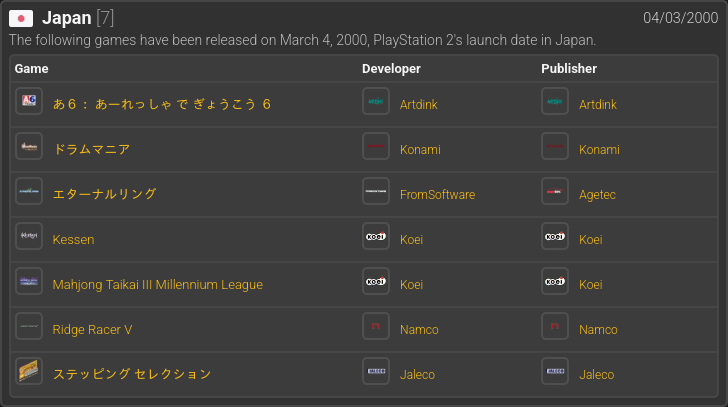The image size is (728, 407).
Task: Click the ドラムマニア game thumbnail icon
Action: coord(29,146)
